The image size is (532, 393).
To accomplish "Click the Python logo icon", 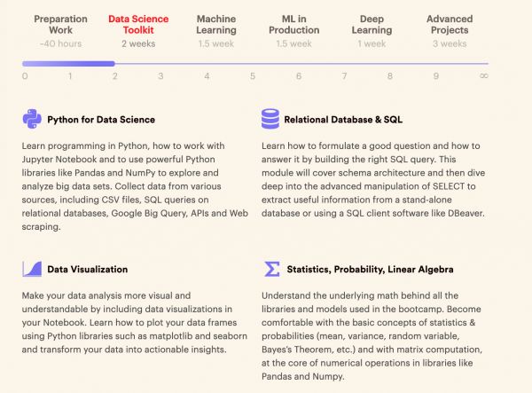I will (x=32, y=119).
